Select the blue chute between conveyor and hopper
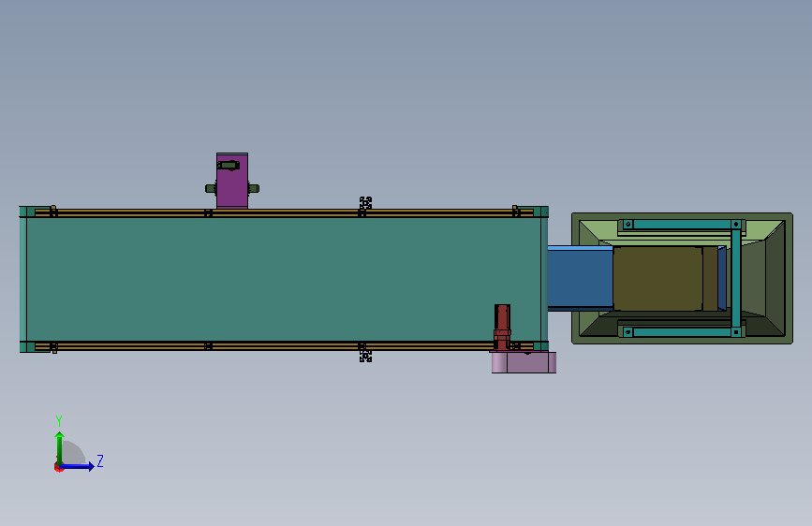Screen dimensions: 812x526 point(581,279)
